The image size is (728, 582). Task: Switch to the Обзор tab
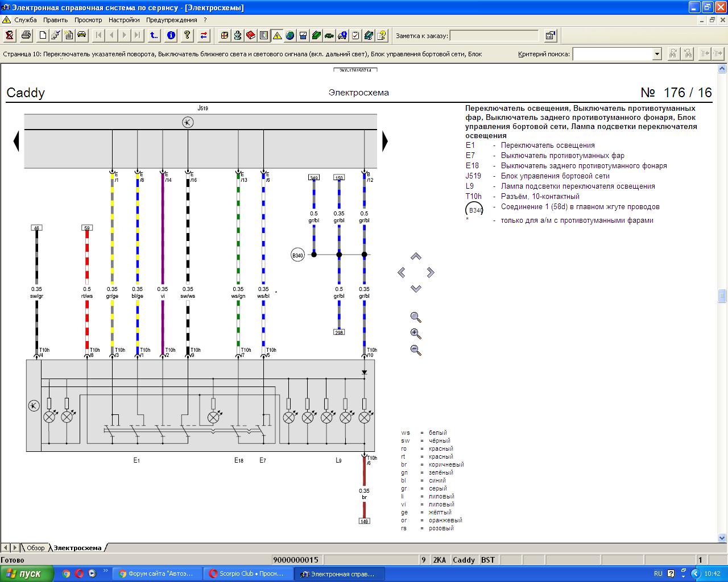(35, 548)
